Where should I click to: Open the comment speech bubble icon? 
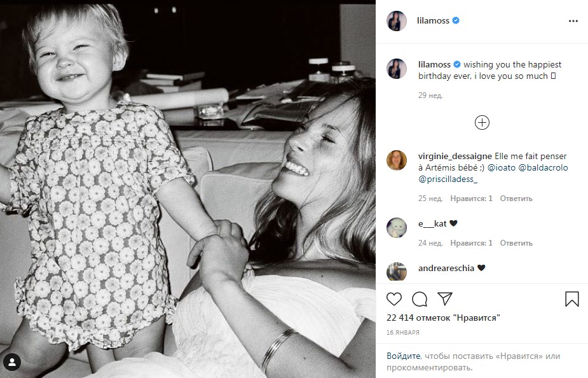420,299
